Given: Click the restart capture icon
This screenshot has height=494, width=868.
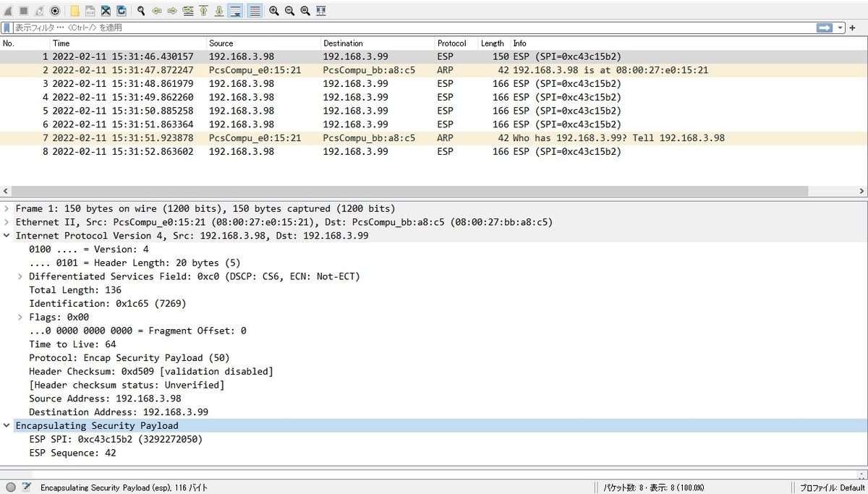Looking at the screenshot, I should [x=39, y=10].
